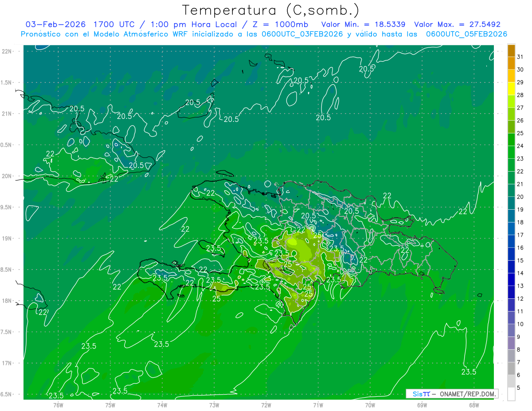
Task: Click the '31' label on the color scale
Action: (x=520, y=57)
